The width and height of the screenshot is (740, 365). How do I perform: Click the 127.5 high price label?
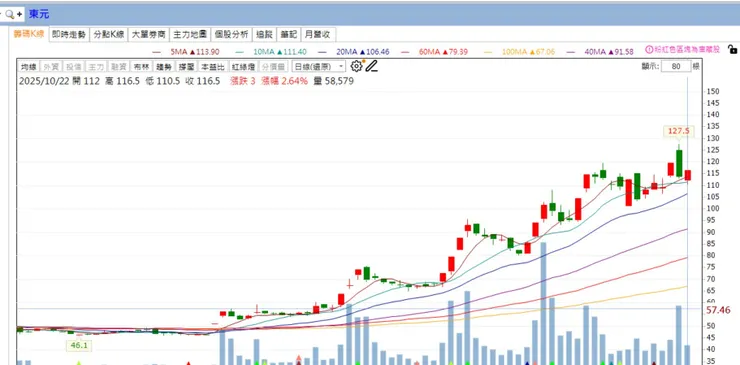pos(679,131)
